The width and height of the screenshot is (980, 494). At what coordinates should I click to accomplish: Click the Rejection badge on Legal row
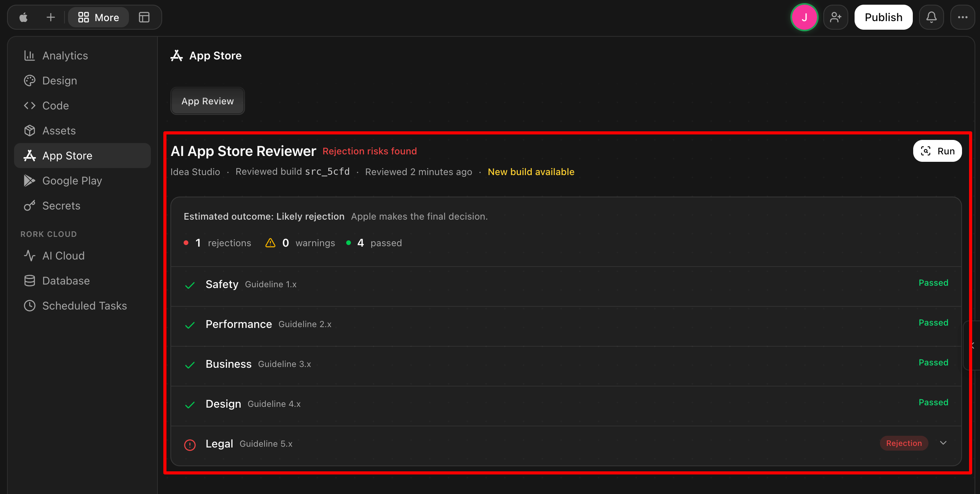[904, 443]
